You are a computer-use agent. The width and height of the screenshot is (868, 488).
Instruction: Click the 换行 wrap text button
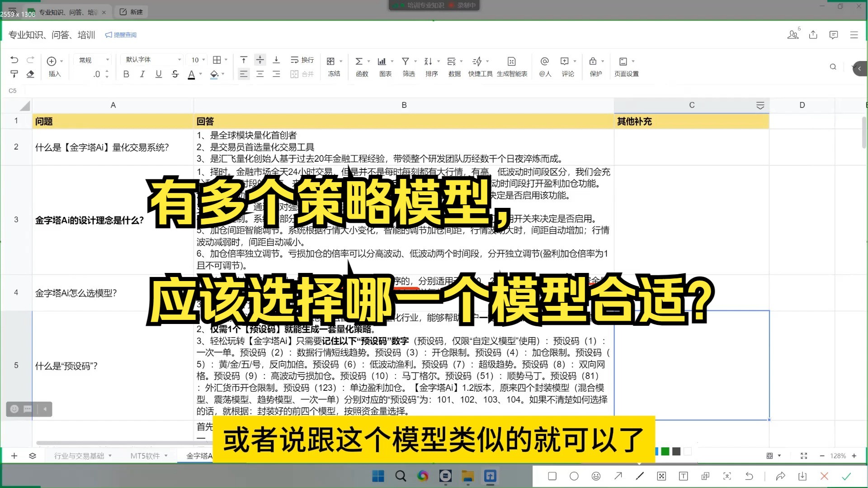coord(302,60)
